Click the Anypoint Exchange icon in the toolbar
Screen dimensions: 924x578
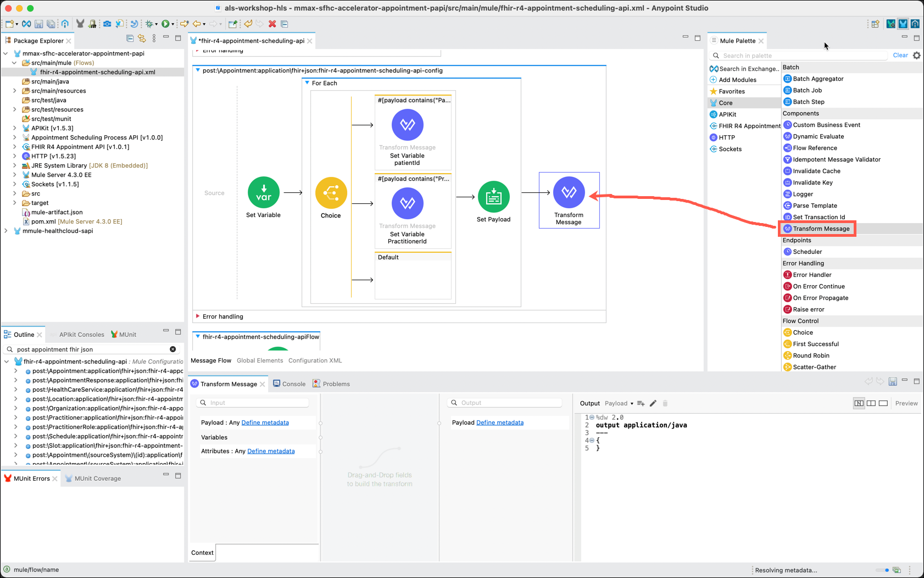[26, 24]
